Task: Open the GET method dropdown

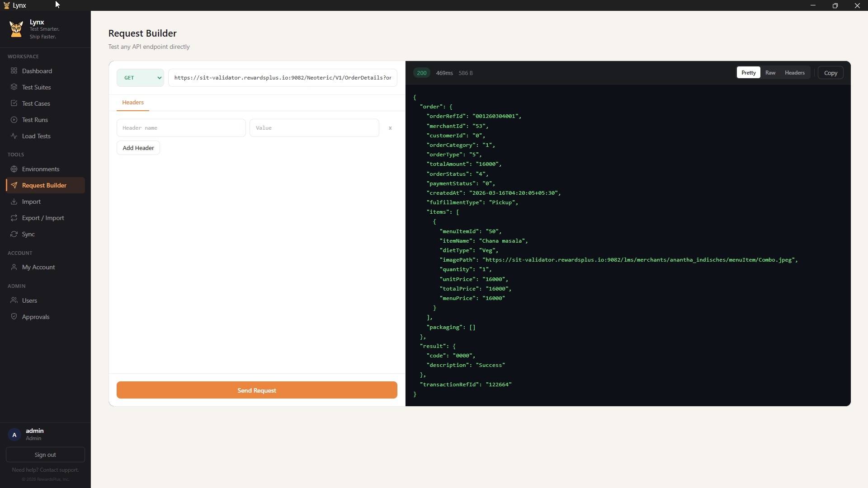Action: click(x=140, y=77)
